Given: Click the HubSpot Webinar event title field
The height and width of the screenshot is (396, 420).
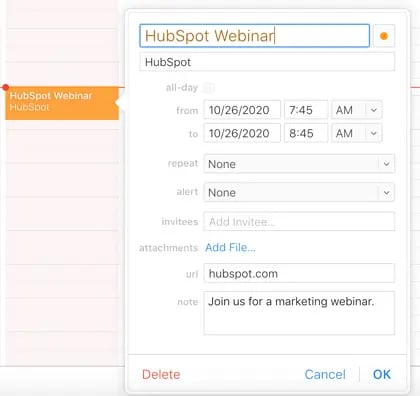Looking at the screenshot, I should 254,35.
